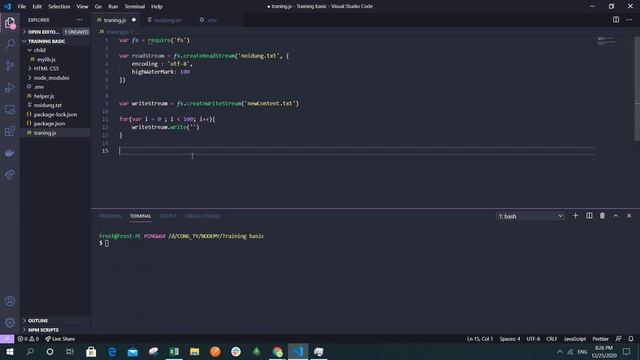The image size is (640, 360).
Task: Open the Edit menu
Action: (37, 7)
